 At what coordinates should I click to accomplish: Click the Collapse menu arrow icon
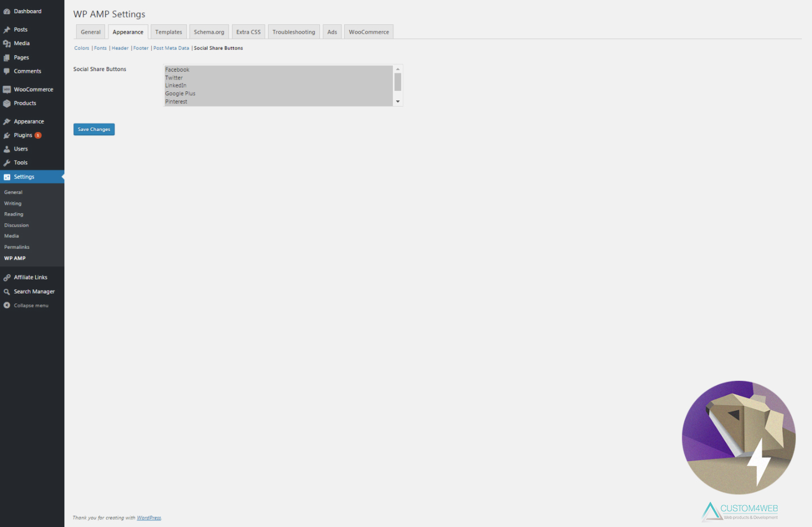[7, 305]
